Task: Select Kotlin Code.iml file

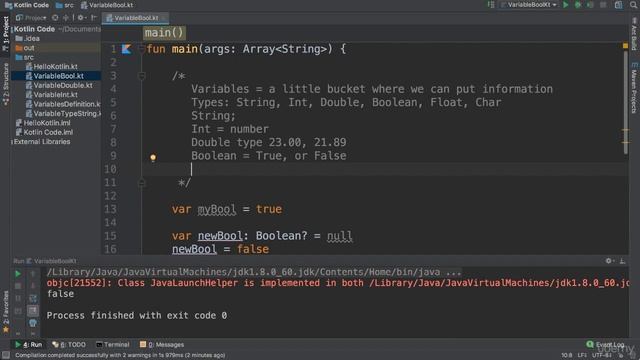Action: [x=44, y=132]
